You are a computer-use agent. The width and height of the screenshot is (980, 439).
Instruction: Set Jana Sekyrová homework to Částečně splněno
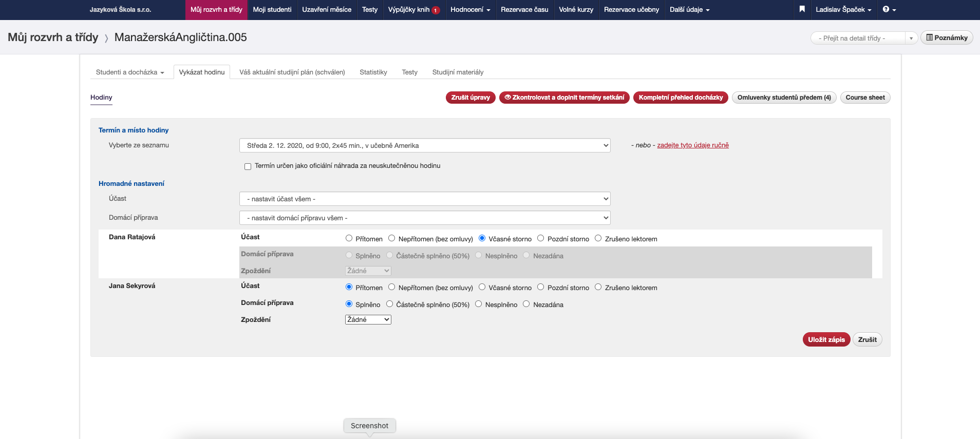click(389, 304)
